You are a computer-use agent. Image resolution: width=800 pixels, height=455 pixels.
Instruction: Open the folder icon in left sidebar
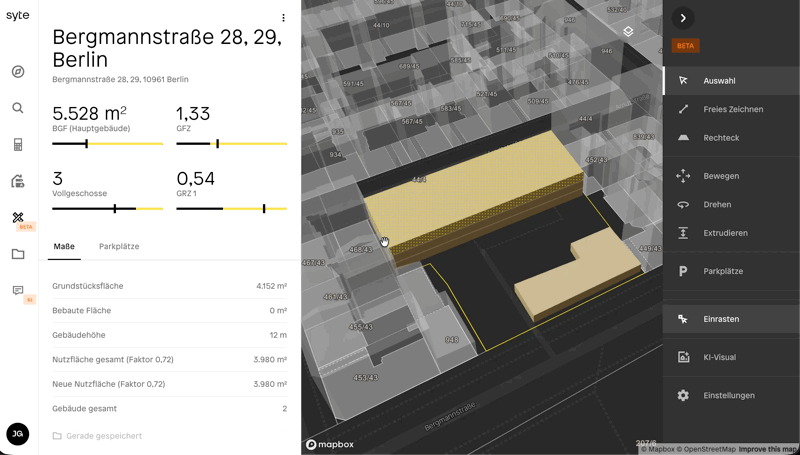[18, 254]
